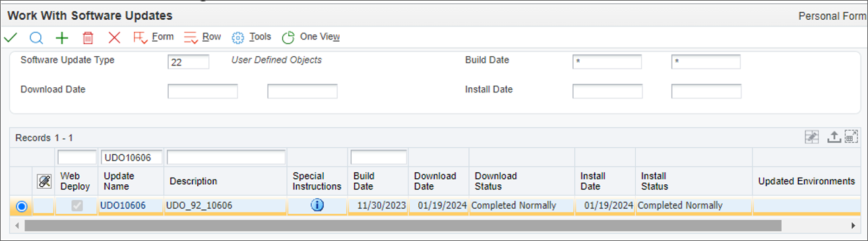Open the Row menu

click(202, 37)
